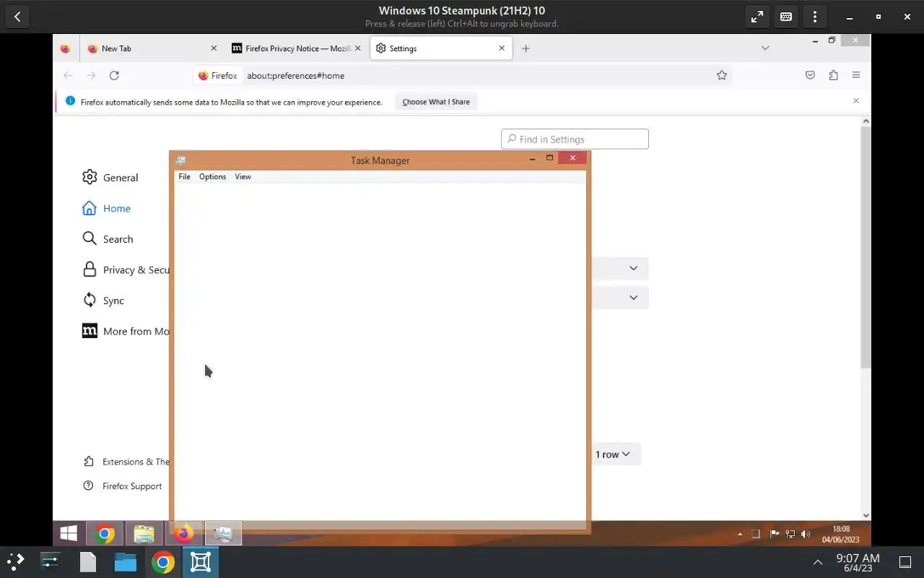The height and width of the screenshot is (578, 924).
Task: Toggle fullscreen in the VM viewer
Action: coord(757,17)
